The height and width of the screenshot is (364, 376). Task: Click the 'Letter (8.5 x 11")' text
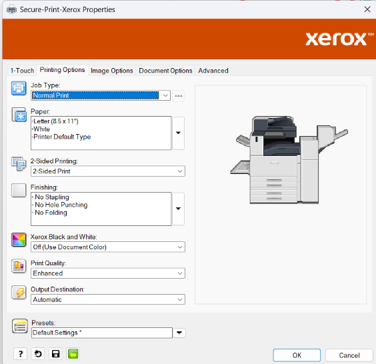(x=55, y=121)
